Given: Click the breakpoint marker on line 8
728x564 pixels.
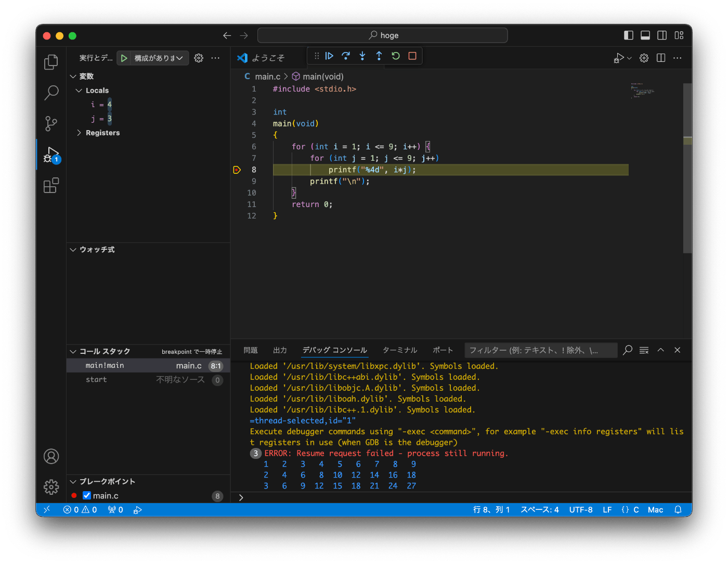Looking at the screenshot, I should point(237,170).
